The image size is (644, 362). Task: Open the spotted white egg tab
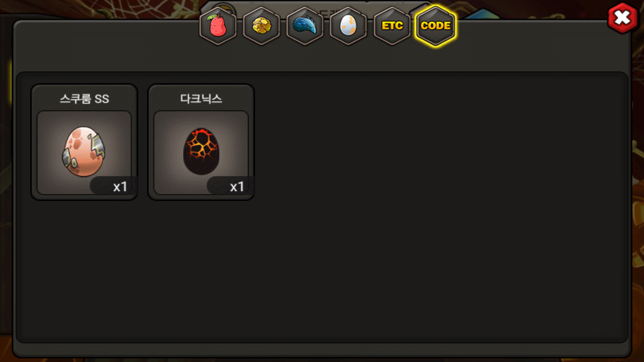348,26
